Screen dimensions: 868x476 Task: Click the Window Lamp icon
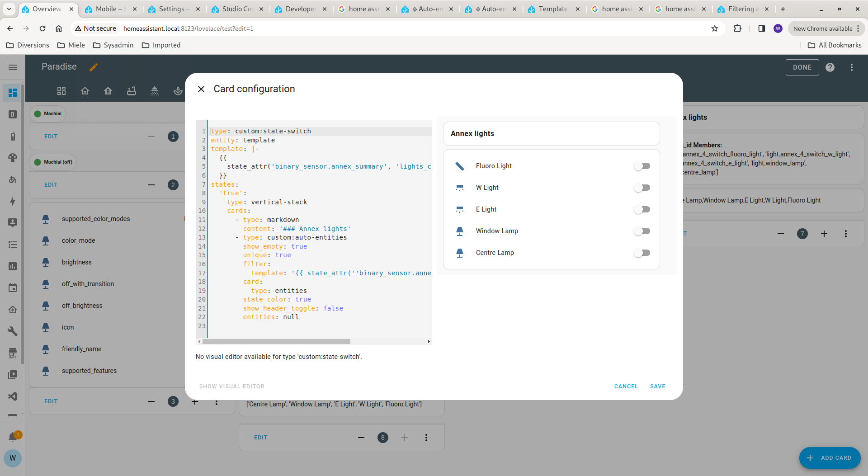460,231
